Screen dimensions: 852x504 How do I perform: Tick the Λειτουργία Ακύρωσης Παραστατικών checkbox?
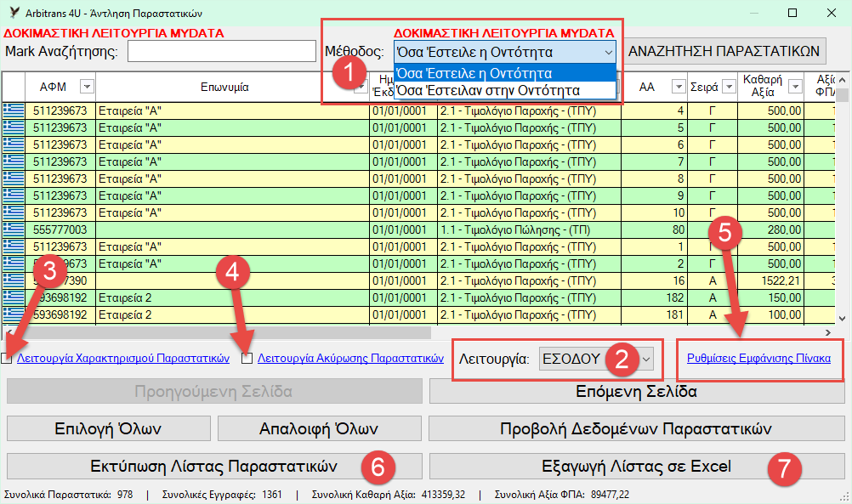tap(247, 359)
